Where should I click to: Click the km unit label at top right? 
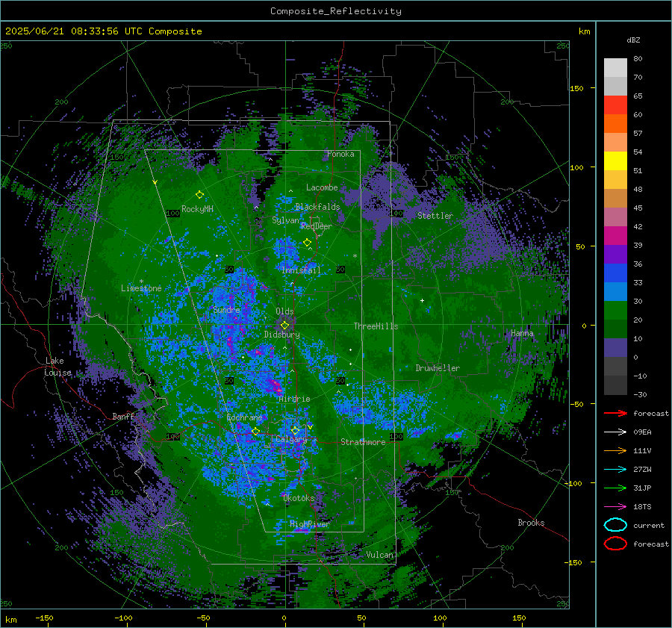pos(584,31)
